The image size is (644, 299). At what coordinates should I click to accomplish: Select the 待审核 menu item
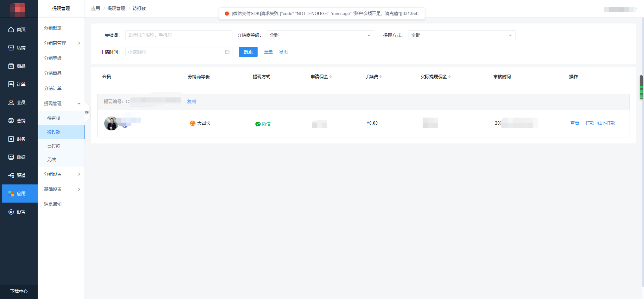click(54, 118)
